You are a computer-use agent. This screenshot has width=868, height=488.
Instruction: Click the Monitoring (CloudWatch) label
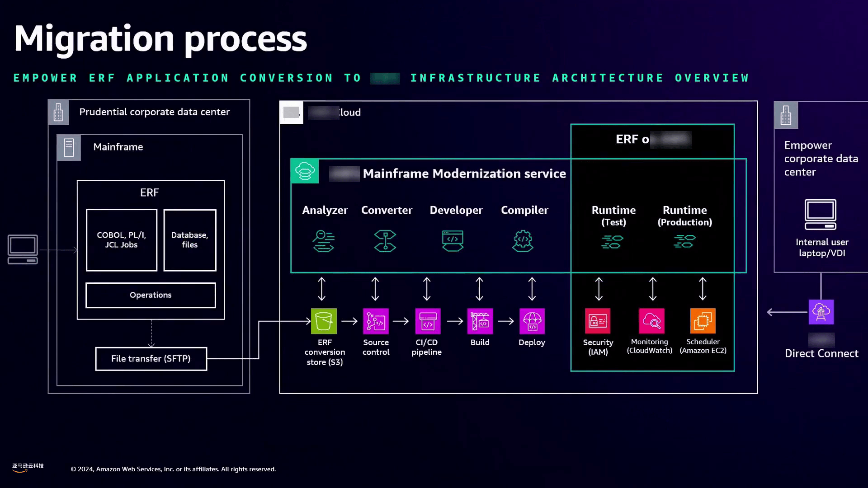(649, 346)
